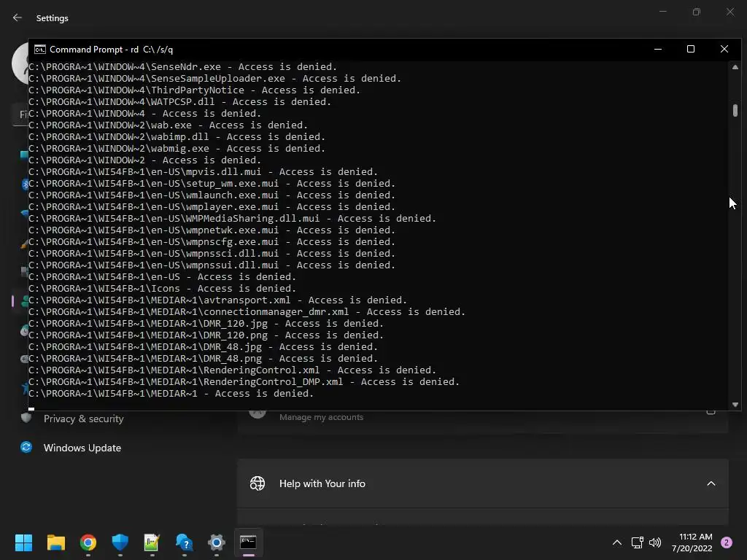Switch to Command Prompt taskbar icon
Screen dimensions: 747x560
pos(248,542)
